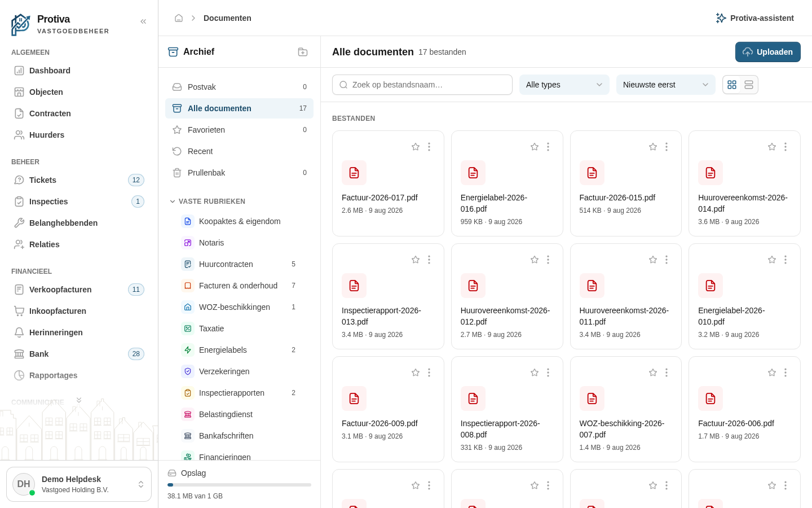This screenshot has height=508, width=812.
Task: Collapse the Vaste rubrieken section
Action: pyautogui.click(x=208, y=202)
